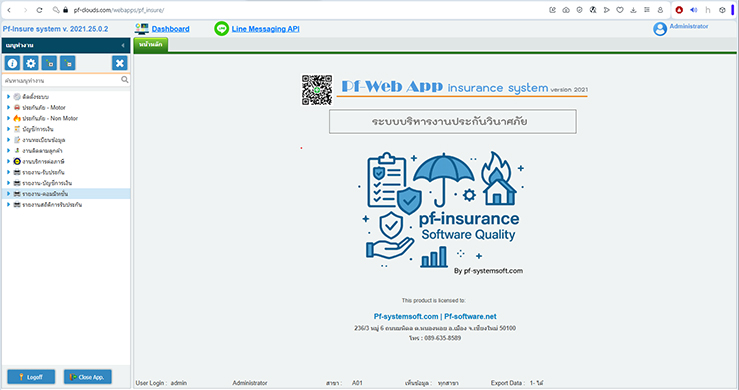This screenshot has width=739, height=390.
Task: Expand the 'Non Motor' insurance tree node
Action: [8, 118]
